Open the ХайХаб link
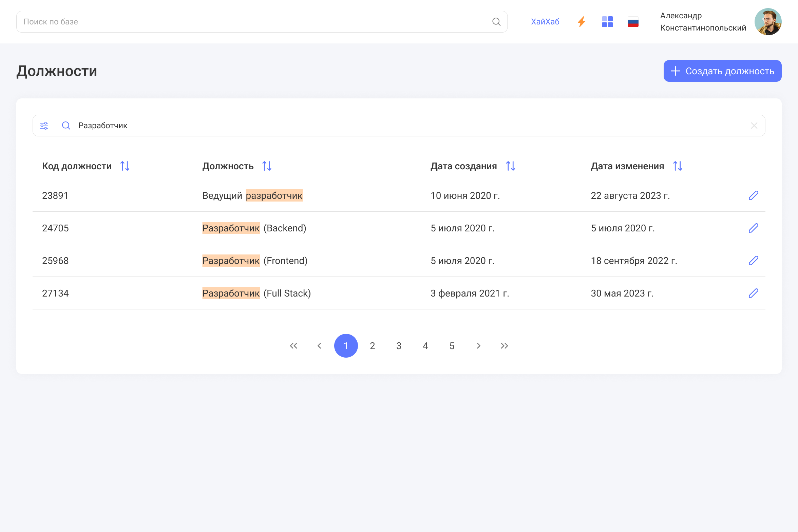Screen dimensions: 798x532 [x=545, y=22]
